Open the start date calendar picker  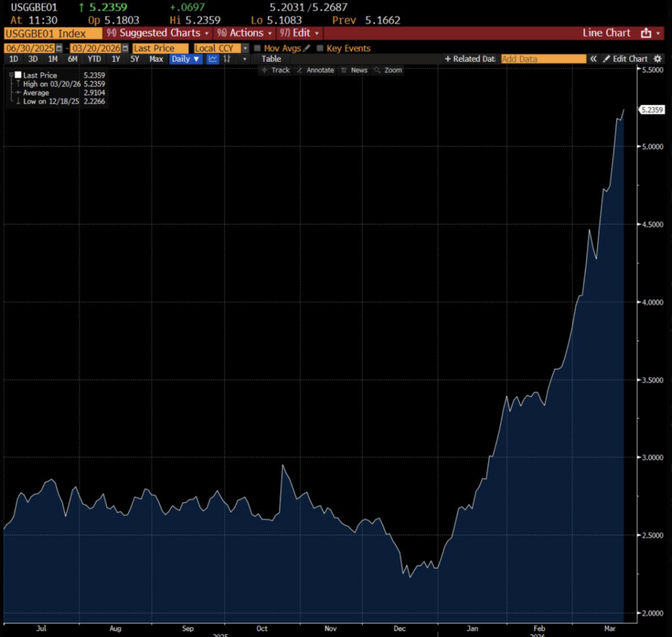click(59, 48)
